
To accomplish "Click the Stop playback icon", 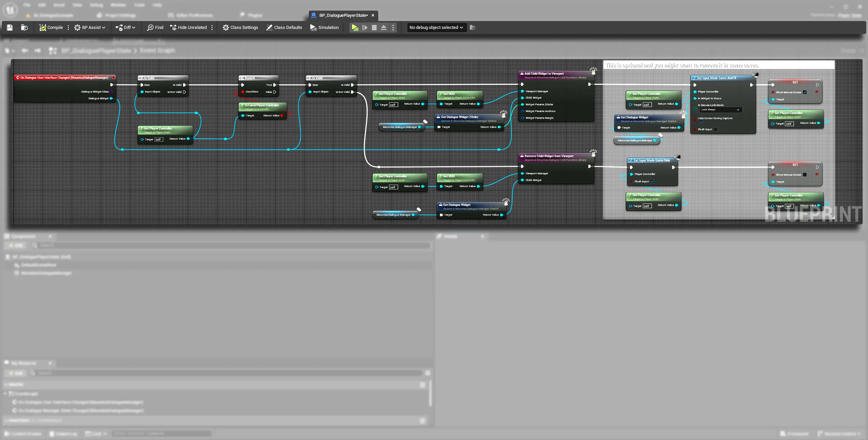I will pyautogui.click(x=374, y=28).
